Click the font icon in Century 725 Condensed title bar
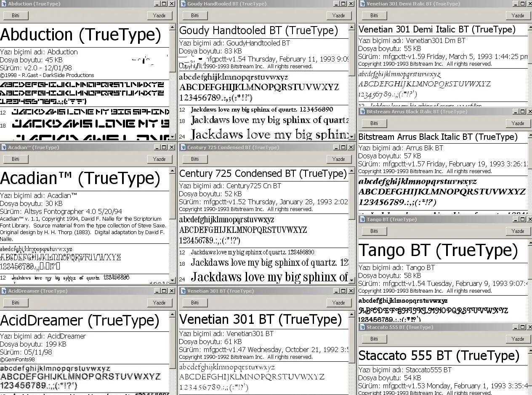The height and width of the screenshot is (395, 532). tap(183, 147)
